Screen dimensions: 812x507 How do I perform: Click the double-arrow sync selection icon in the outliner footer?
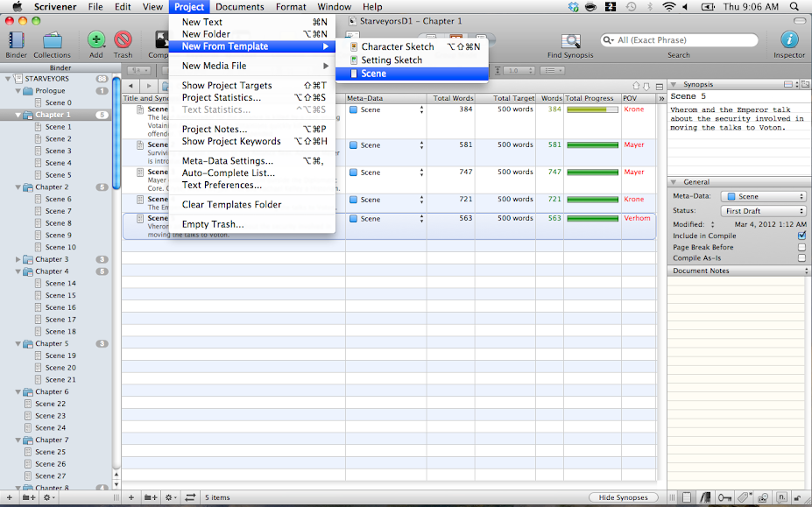[190, 497]
